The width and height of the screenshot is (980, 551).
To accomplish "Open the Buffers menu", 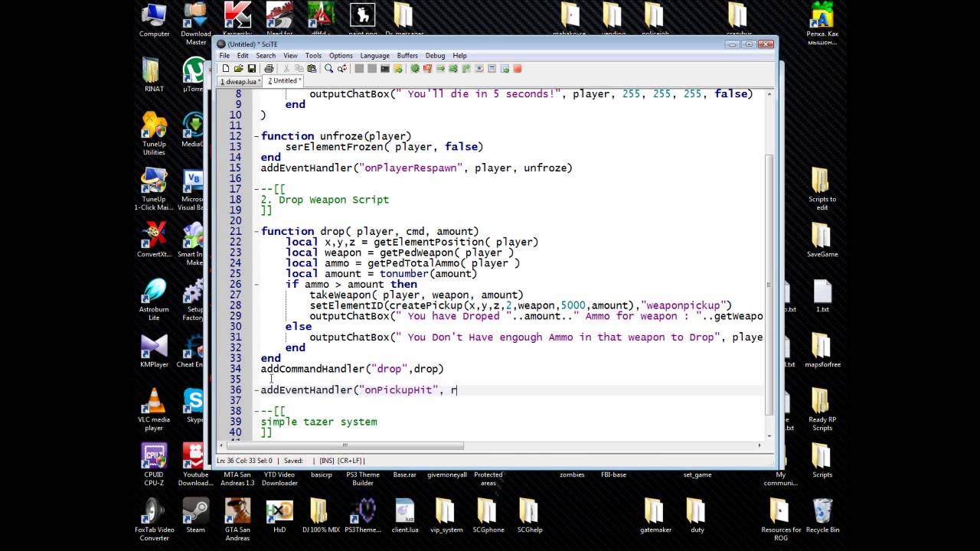I will click(x=407, y=55).
